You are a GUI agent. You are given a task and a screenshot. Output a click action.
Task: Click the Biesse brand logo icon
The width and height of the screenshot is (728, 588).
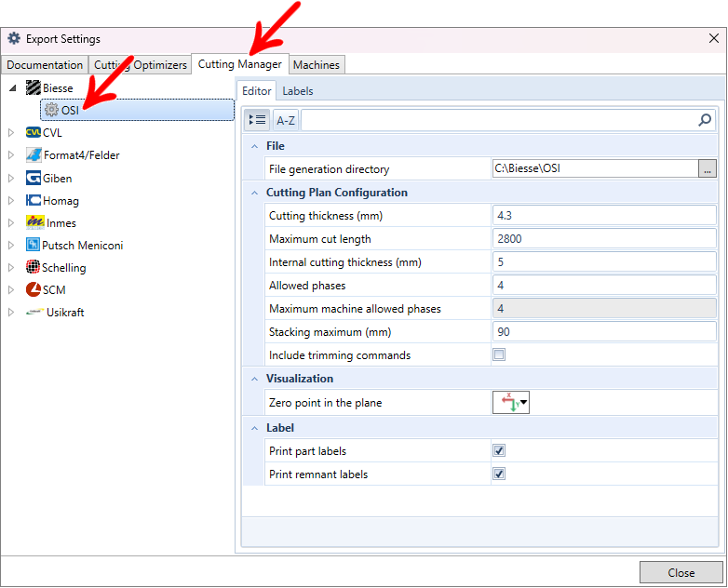pyautogui.click(x=34, y=87)
